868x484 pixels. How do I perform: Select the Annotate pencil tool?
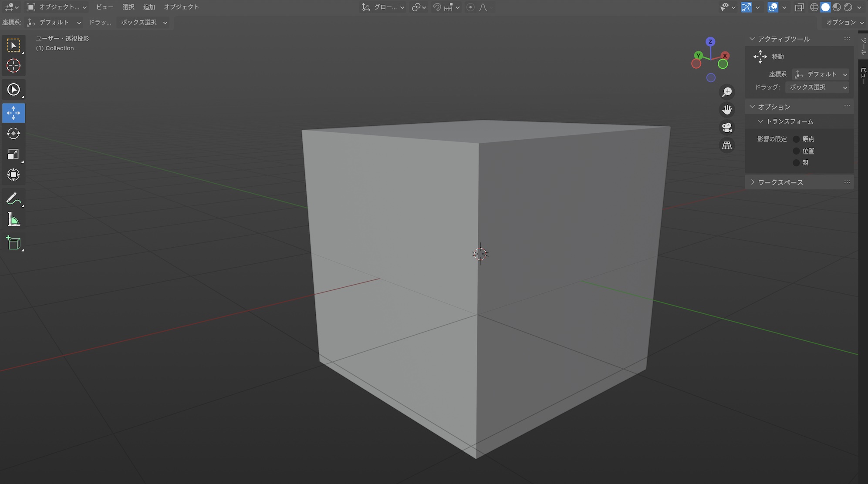point(14,199)
